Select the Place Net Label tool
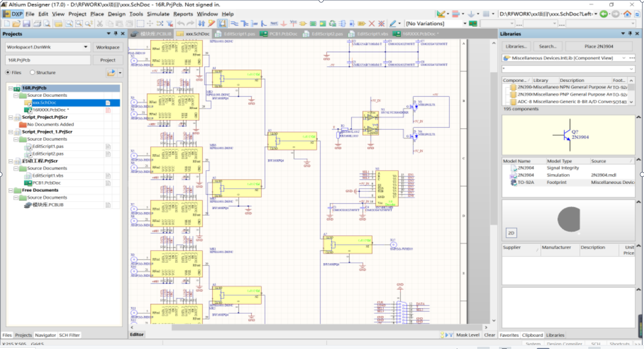The image size is (644, 349). point(274,23)
